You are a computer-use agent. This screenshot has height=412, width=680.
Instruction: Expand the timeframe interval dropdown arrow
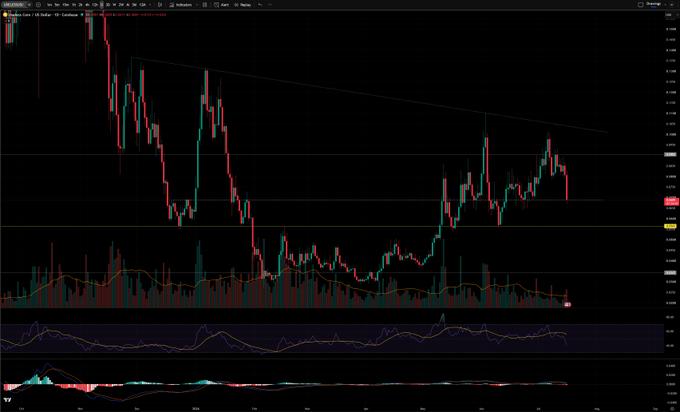pos(150,5)
